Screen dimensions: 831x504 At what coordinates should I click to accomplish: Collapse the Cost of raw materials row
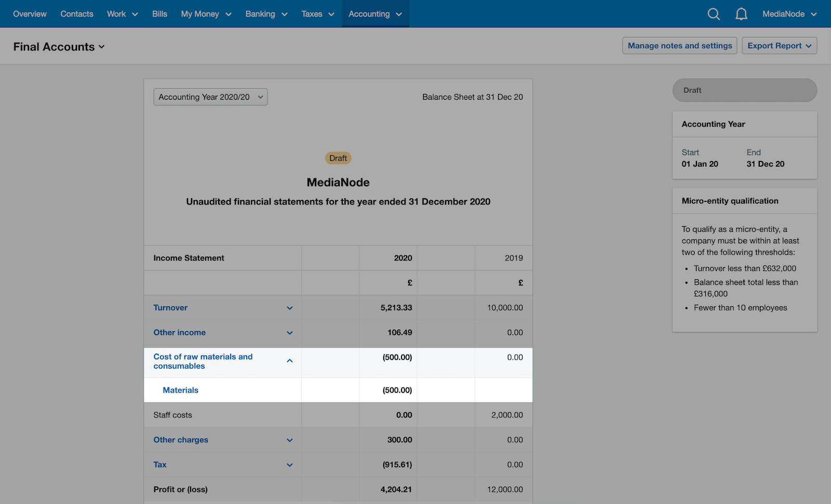tap(290, 361)
